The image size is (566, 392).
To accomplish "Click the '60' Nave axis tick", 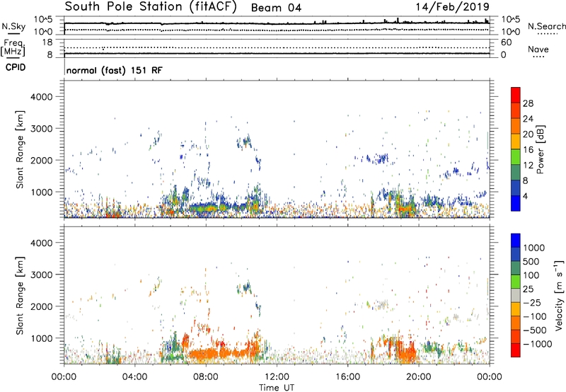I will tap(506, 42).
